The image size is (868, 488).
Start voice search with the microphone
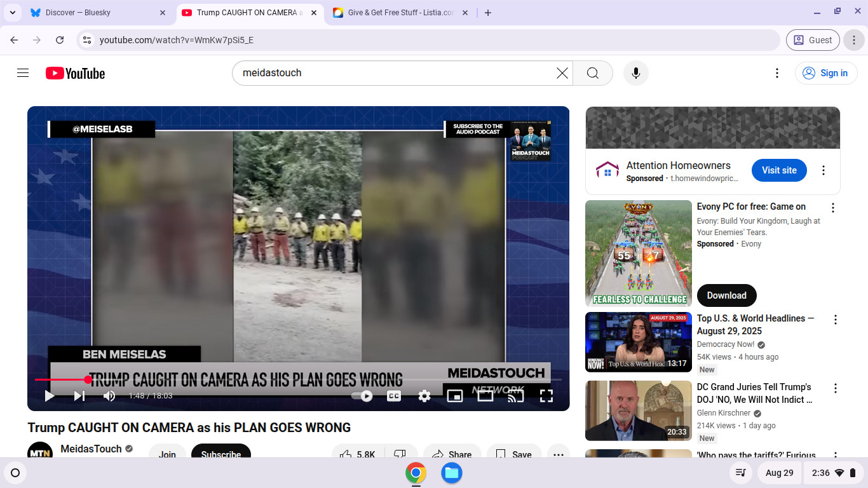635,73
